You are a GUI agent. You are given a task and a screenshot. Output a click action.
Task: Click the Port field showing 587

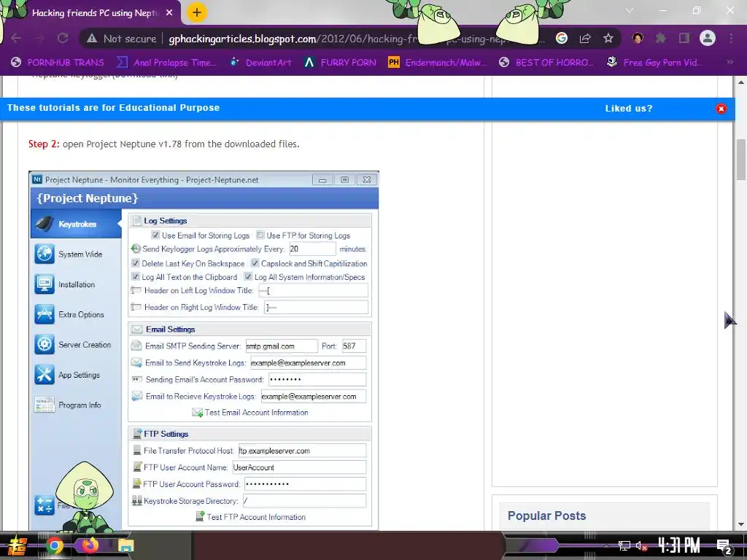(x=354, y=346)
